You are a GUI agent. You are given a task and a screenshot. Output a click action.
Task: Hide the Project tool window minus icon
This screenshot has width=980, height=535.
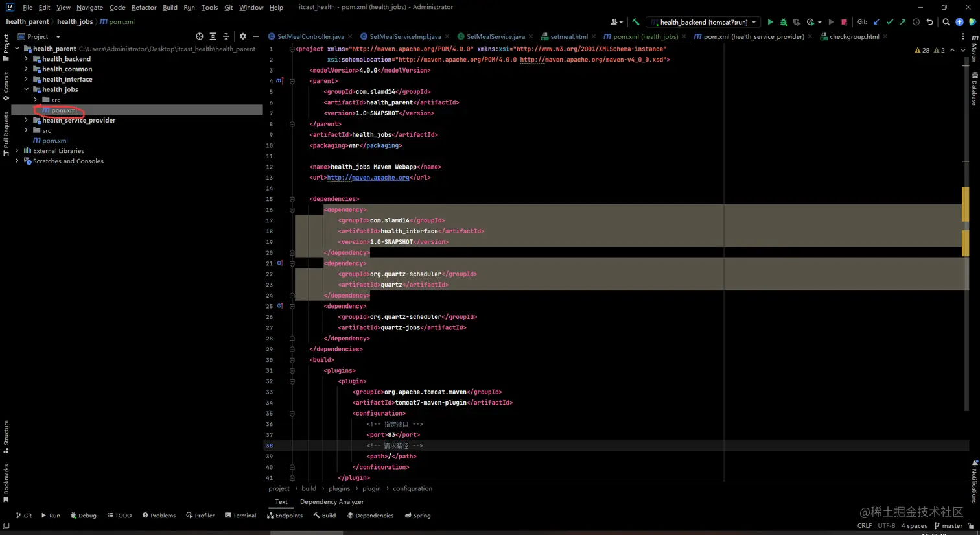click(256, 36)
